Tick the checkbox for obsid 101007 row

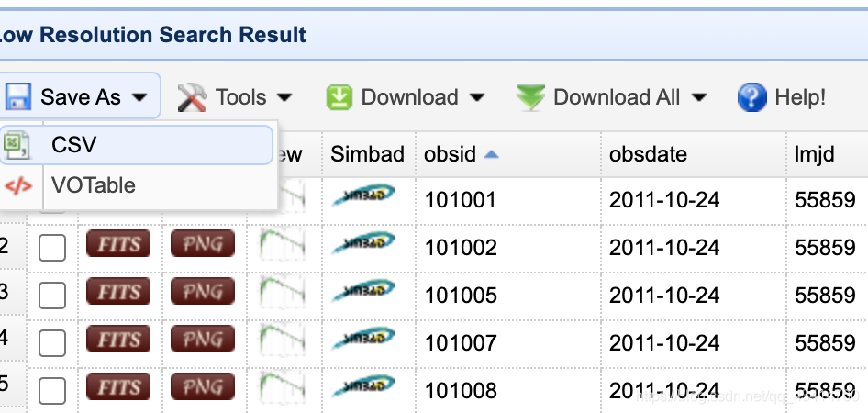(52, 343)
